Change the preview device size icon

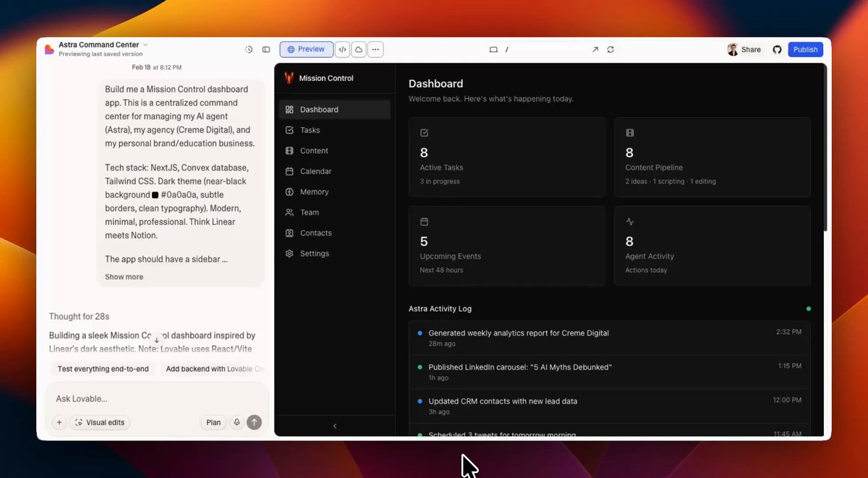493,50
